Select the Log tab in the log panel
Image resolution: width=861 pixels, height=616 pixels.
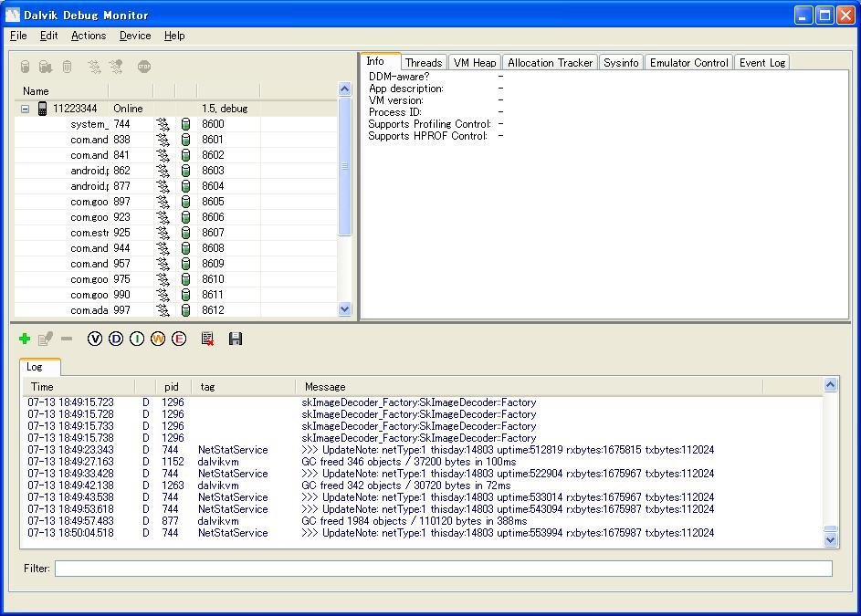click(x=39, y=367)
